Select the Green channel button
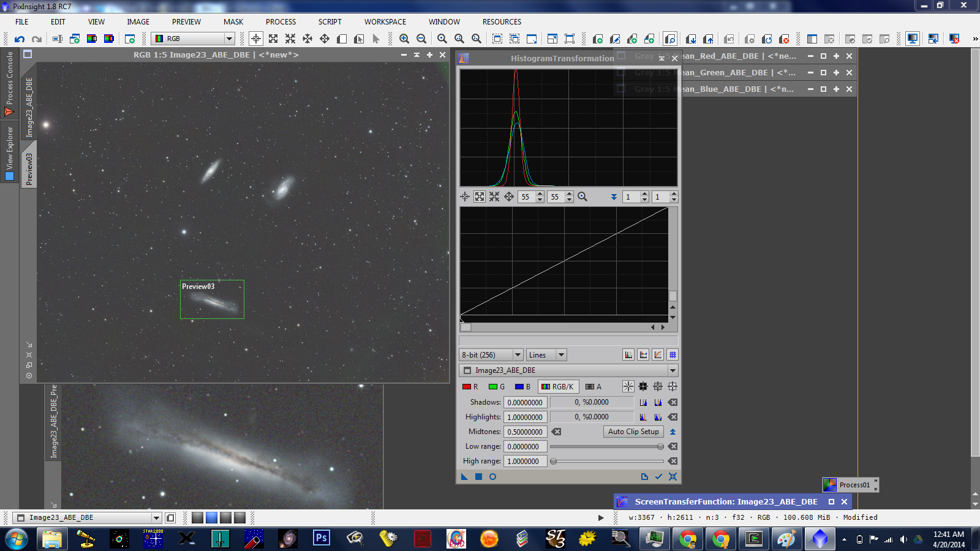 pos(497,386)
